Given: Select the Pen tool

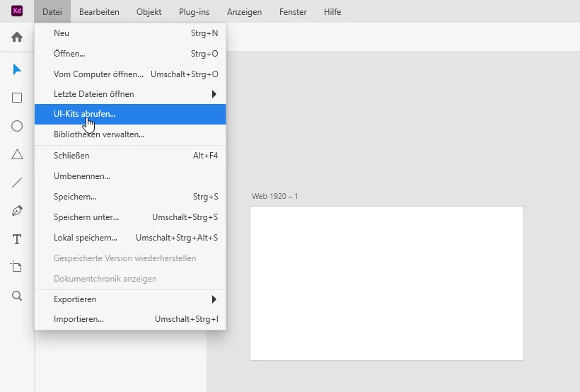Looking at the screenshot, I should coord(17,211).
